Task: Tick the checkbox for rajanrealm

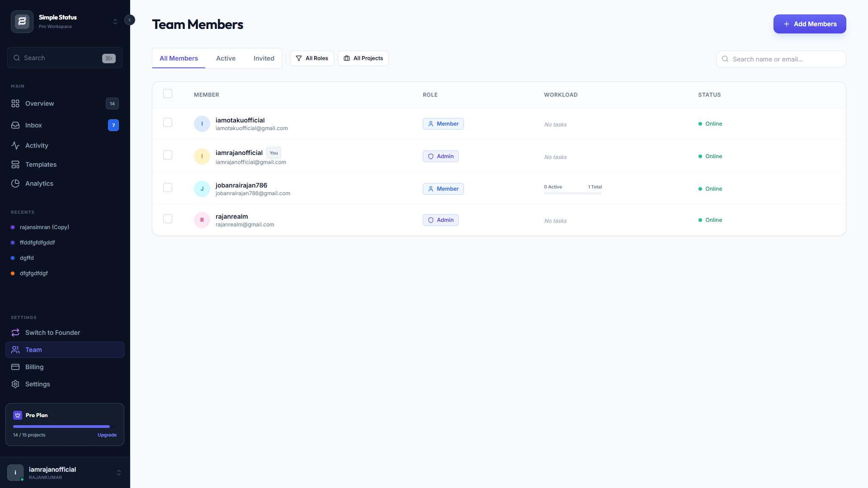Action: (x=168, y=219)
